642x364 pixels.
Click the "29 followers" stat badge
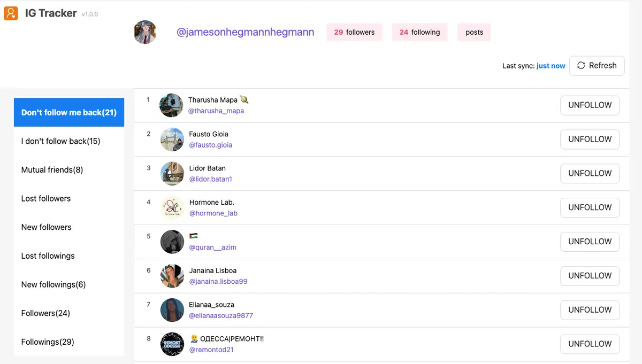click(354, 32)
